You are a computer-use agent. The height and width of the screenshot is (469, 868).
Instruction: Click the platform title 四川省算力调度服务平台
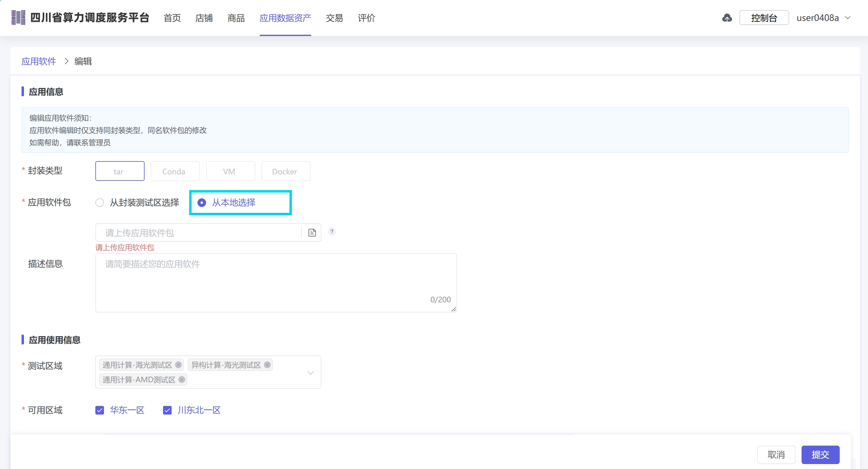click(x=90, y=18)
